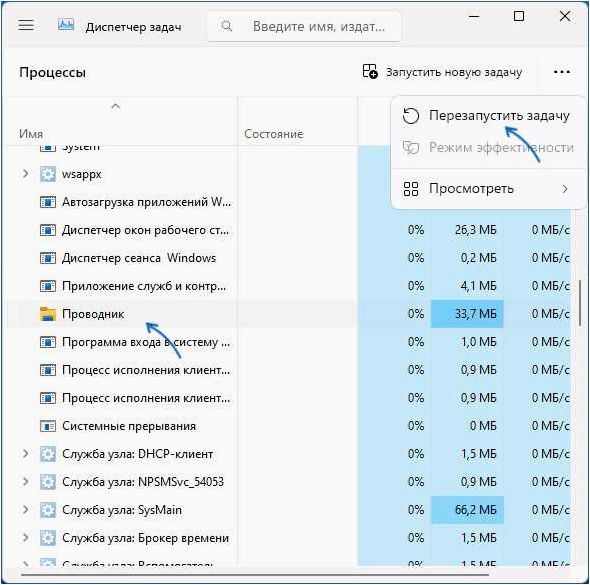Click the Процессы page heading
Screen dimensions: 590x585
click(52, 72)
